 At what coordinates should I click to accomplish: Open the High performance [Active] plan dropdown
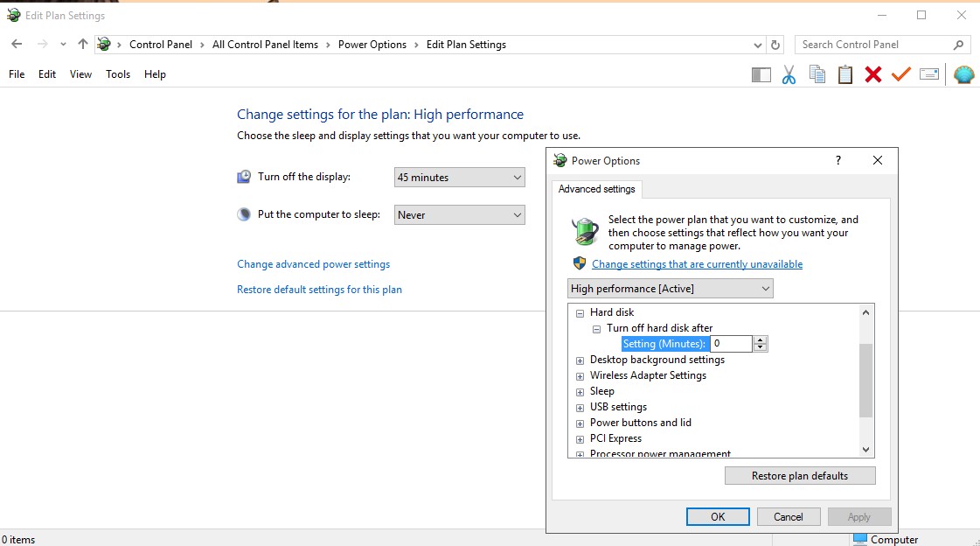click(670, 289)
